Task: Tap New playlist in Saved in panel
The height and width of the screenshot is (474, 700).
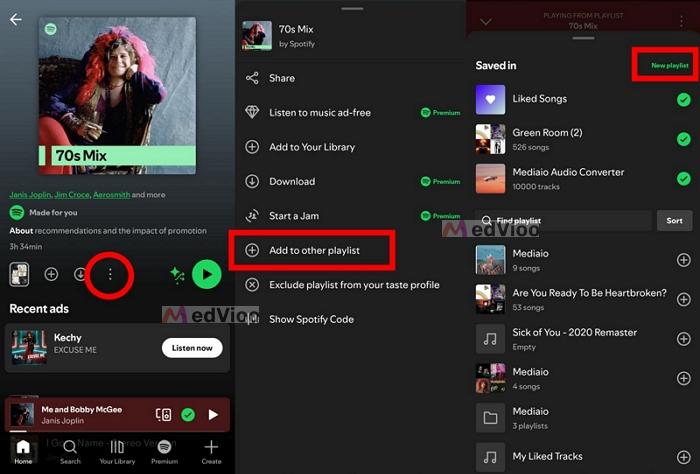Action: coord(669,65)
